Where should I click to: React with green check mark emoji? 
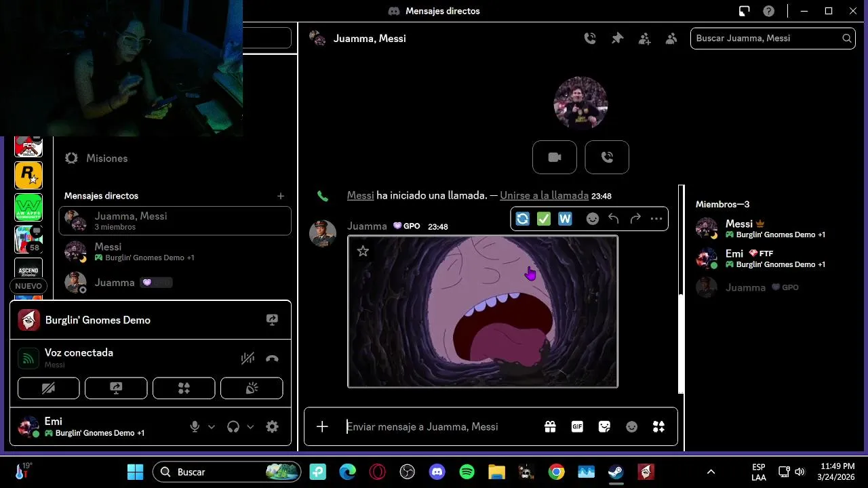tap(544, 218)
